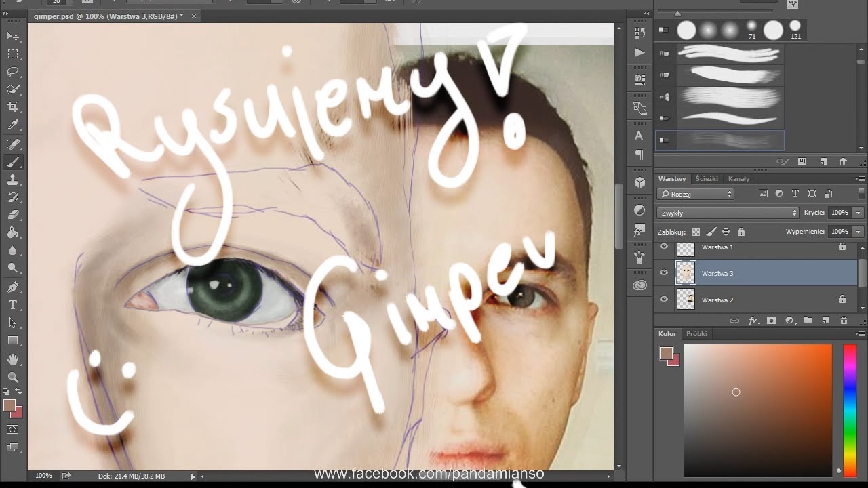Select the Horizontal Type tool
The height and width of the screenshot is (488, 868).
(x=13, y=305)
